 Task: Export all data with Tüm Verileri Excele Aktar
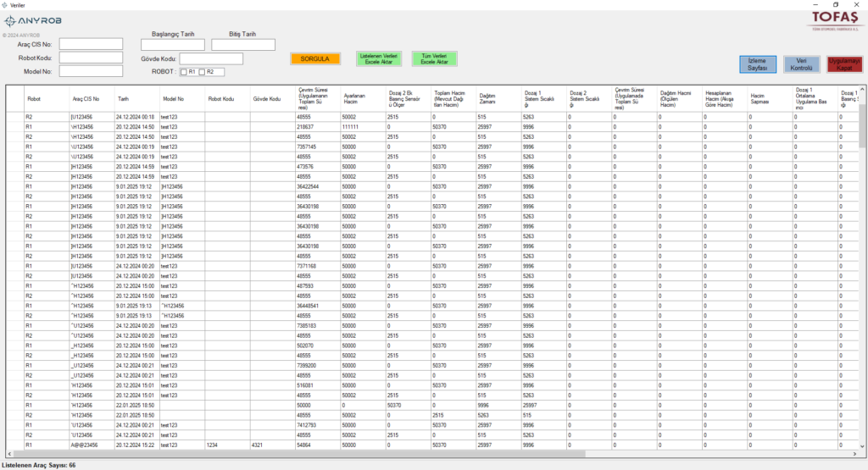(434, 58)
